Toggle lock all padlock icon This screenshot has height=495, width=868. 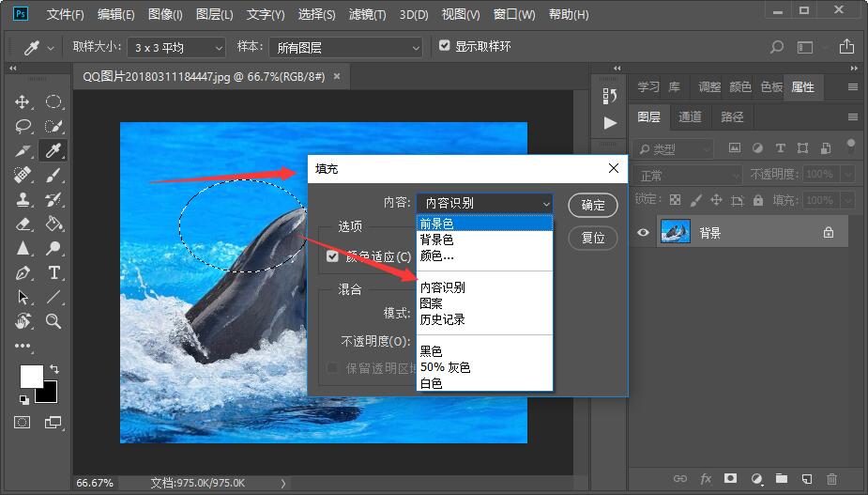pyautogui.click(x=758, y=200)
